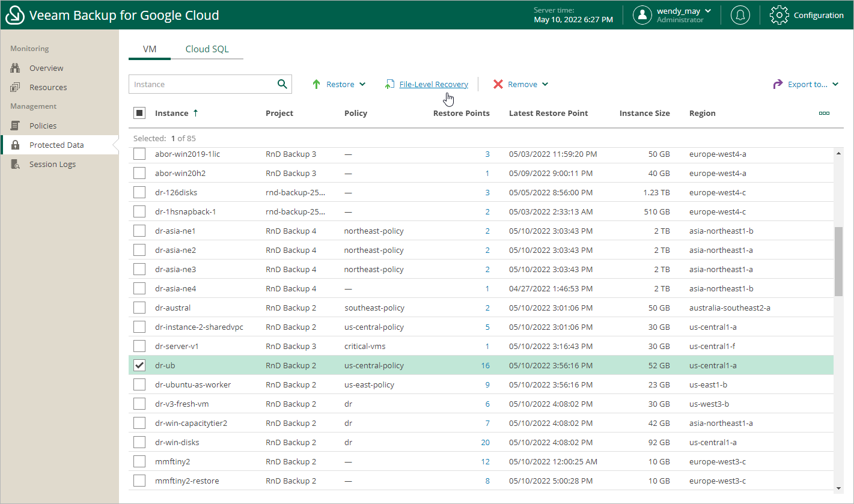Click the green Restore arrow icon

click(x=316, y=84)
